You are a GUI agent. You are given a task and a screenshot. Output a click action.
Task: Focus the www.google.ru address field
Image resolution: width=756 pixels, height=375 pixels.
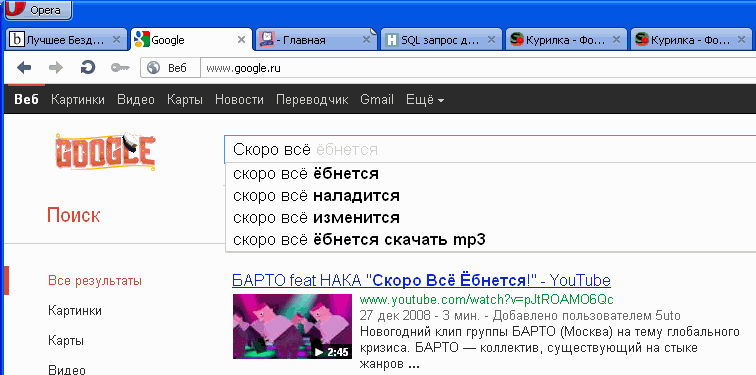coord(477,68)
